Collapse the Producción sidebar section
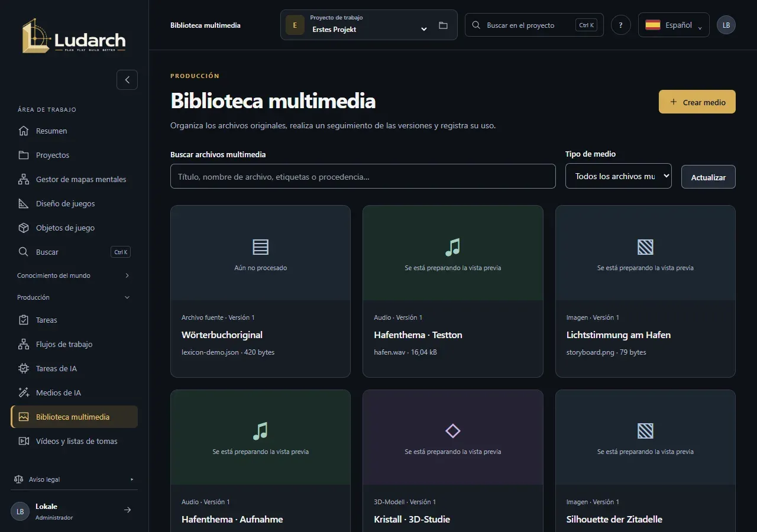Screen dimensions: 757x532 coord(74,297)
